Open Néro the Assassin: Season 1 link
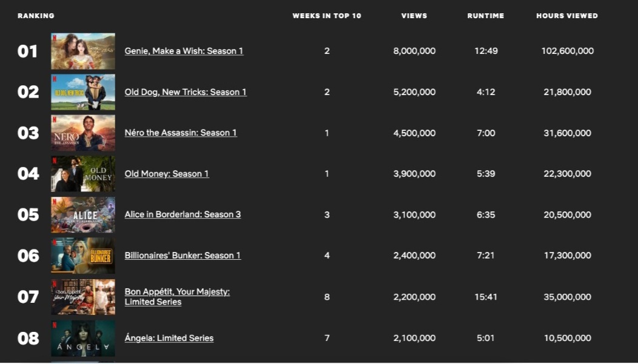 181,133
